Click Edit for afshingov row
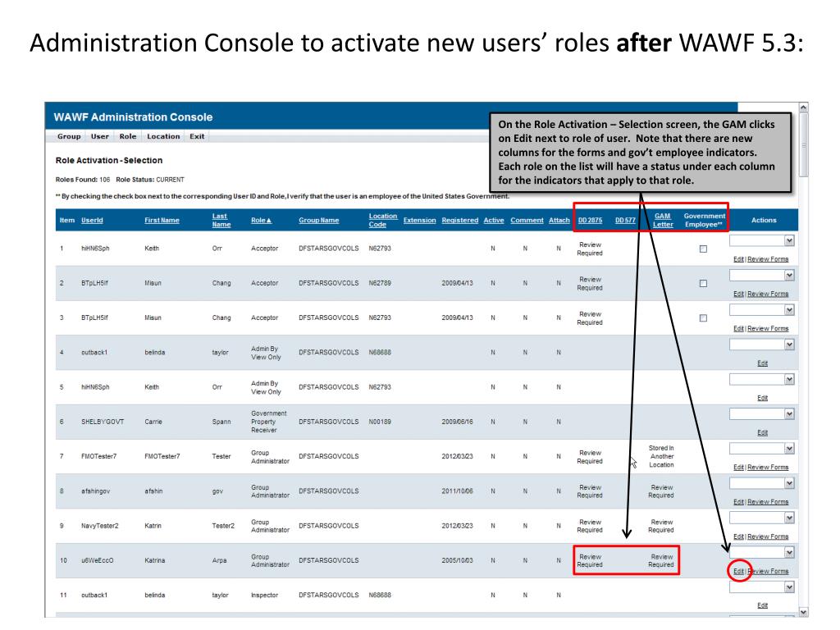This screenshot has width=840, height=630. point(738,502)
